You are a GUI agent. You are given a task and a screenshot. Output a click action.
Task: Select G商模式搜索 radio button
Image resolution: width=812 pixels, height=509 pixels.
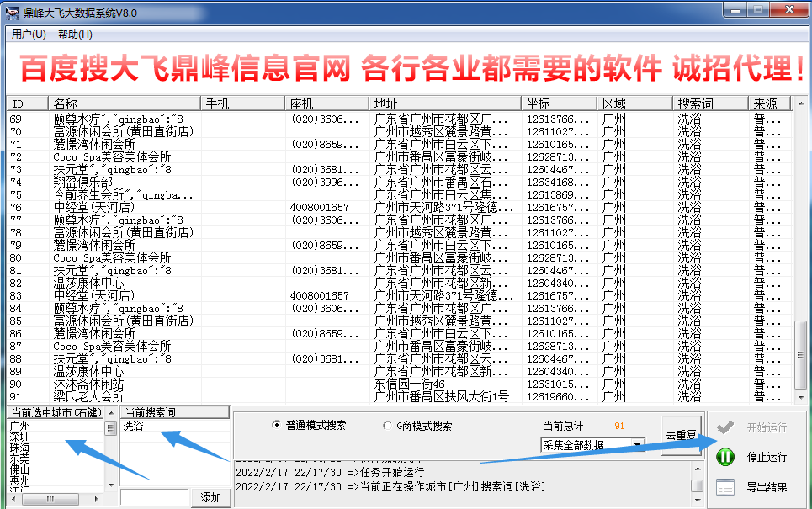point(388,426)
